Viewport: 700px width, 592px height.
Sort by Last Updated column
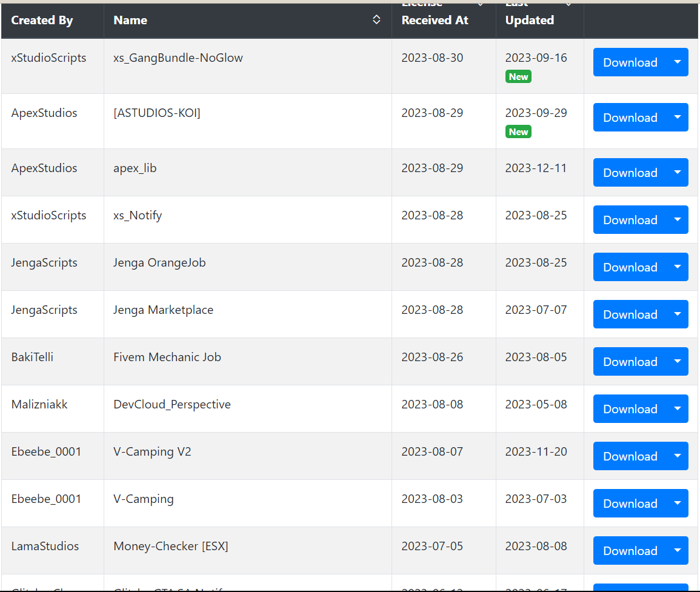tap(568, 4)
